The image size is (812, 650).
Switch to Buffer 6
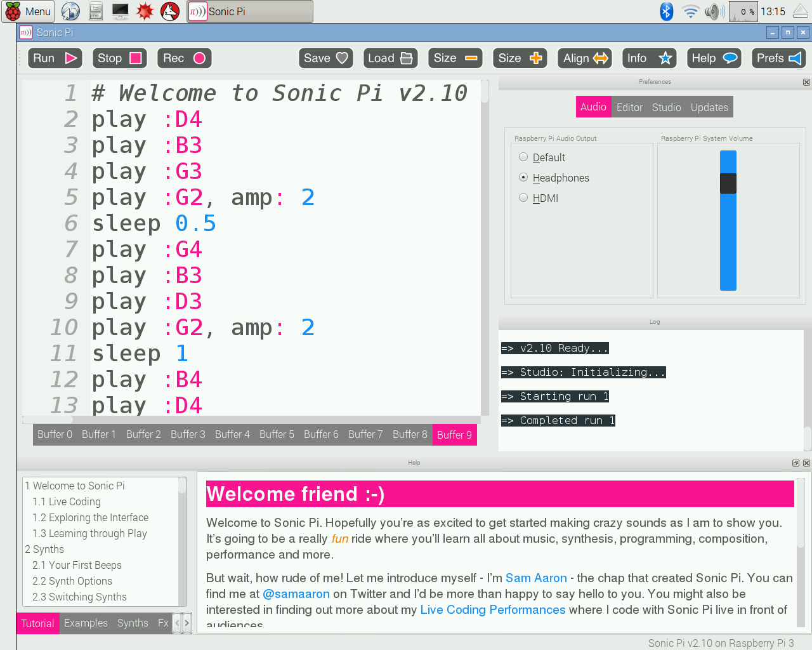321,434
